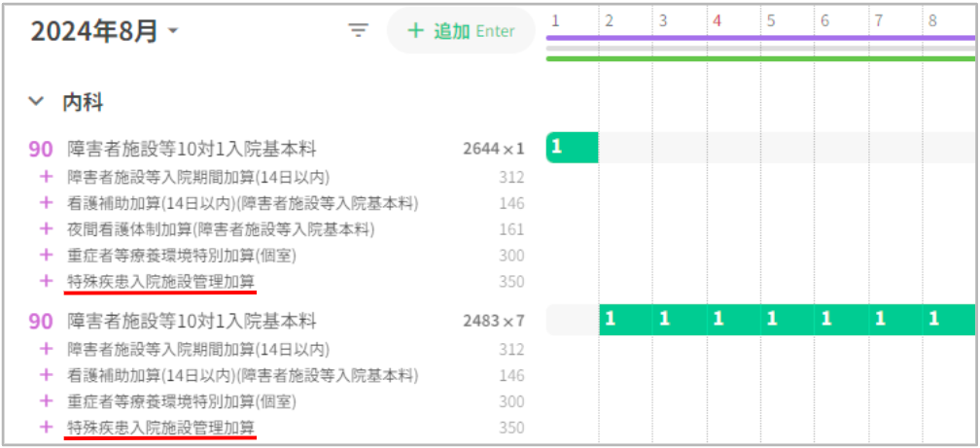Click the green day 1 cell

[x=572, y=148]
